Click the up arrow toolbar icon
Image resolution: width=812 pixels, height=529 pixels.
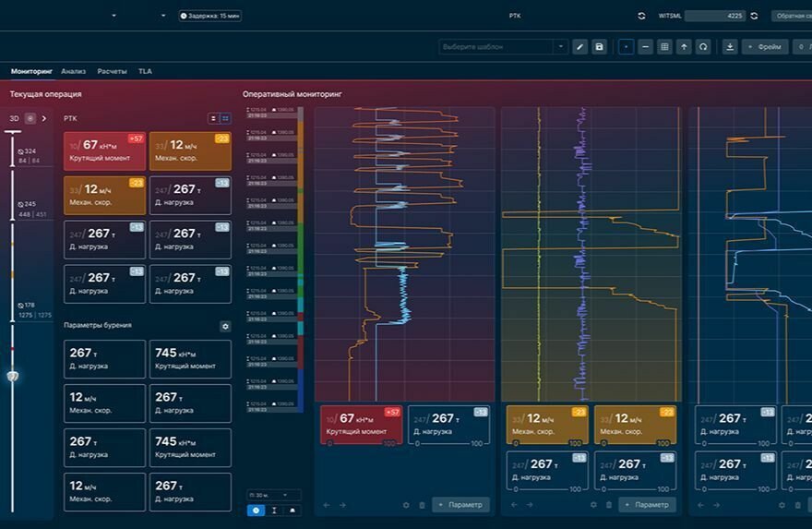(684, 47)
